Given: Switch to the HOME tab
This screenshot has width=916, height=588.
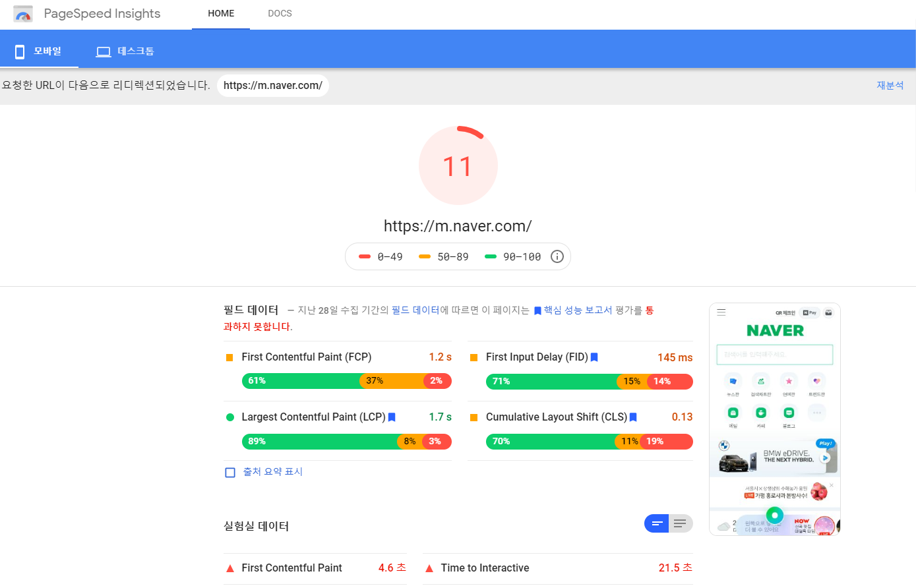Looking at the screenshot, I should click(x=220, y=13).
